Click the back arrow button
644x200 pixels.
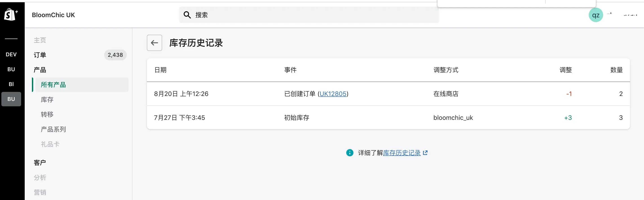pos(154,43)
